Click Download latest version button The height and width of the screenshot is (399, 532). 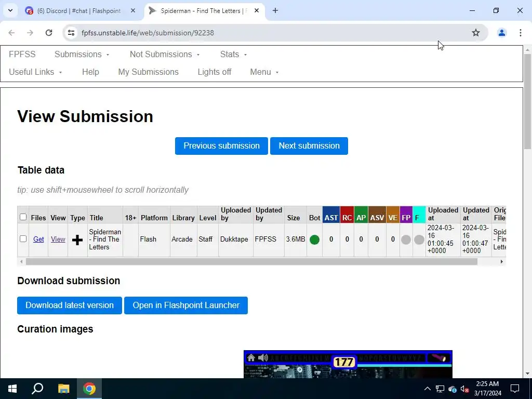pyautogui.click(x=70, y=305)
